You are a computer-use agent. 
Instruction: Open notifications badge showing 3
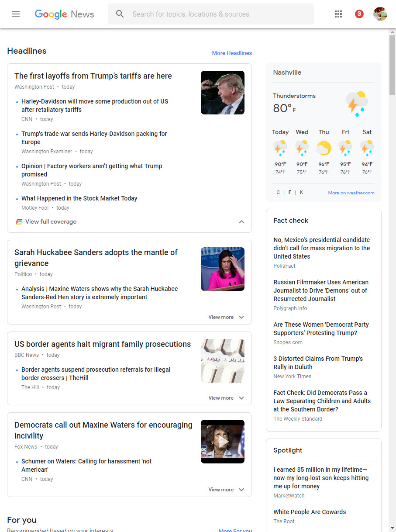pyautogui.click(x=359, y=14)
